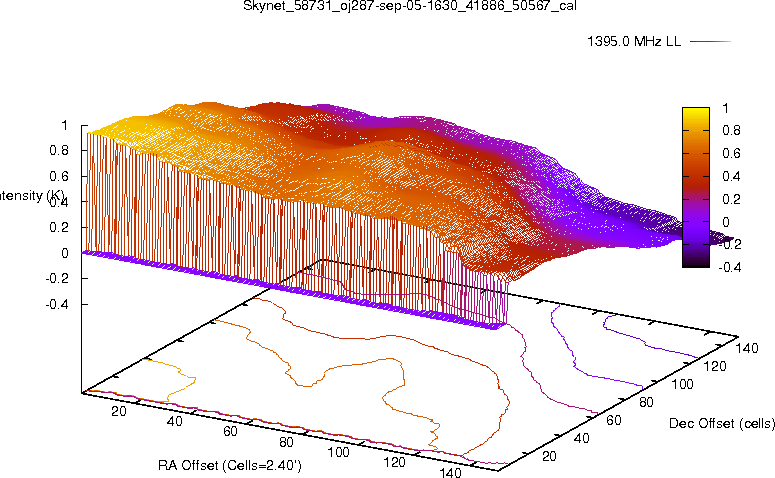Click the 120 tick on Dec Offset axis
775x478 pixels.
click(x=715, y=366)
